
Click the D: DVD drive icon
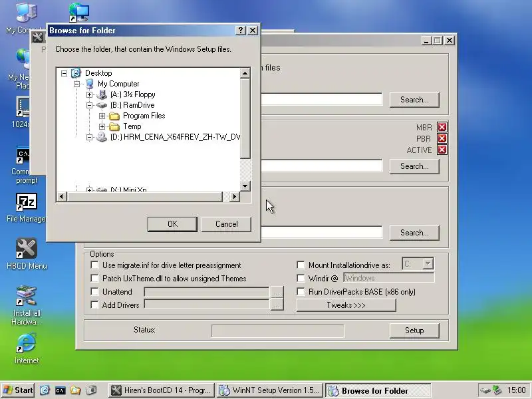click(x=102, y=137)
